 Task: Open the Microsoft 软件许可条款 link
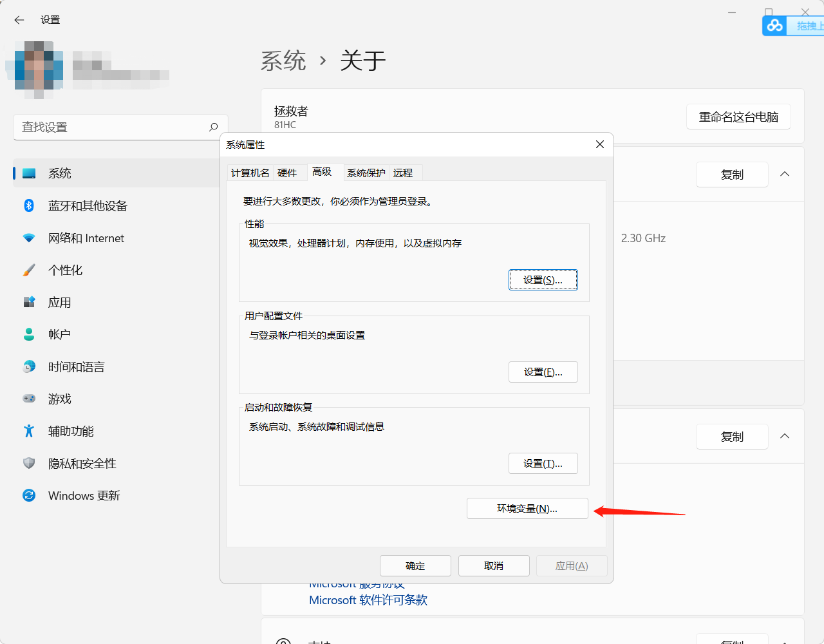(x=368, y=600)
